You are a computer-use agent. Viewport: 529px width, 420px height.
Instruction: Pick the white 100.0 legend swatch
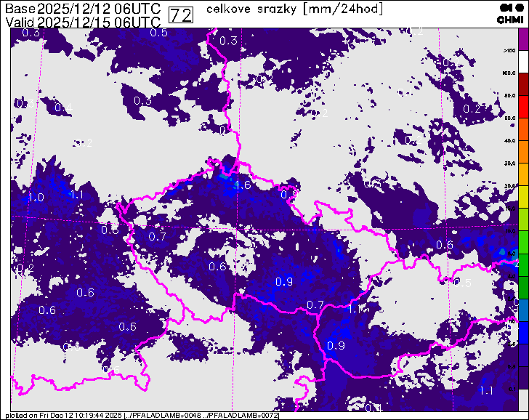click(x=522, y=62)
